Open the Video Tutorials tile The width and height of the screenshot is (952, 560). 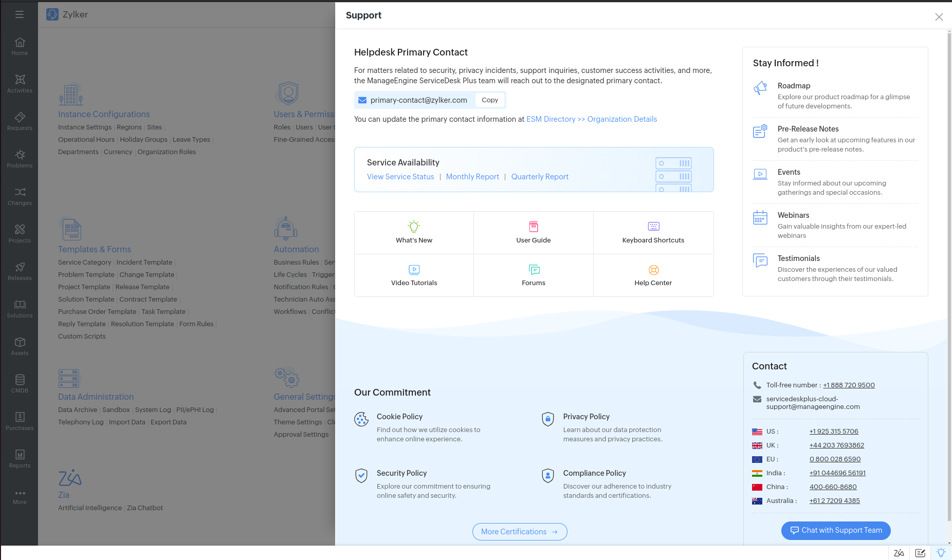click(414, 275)
